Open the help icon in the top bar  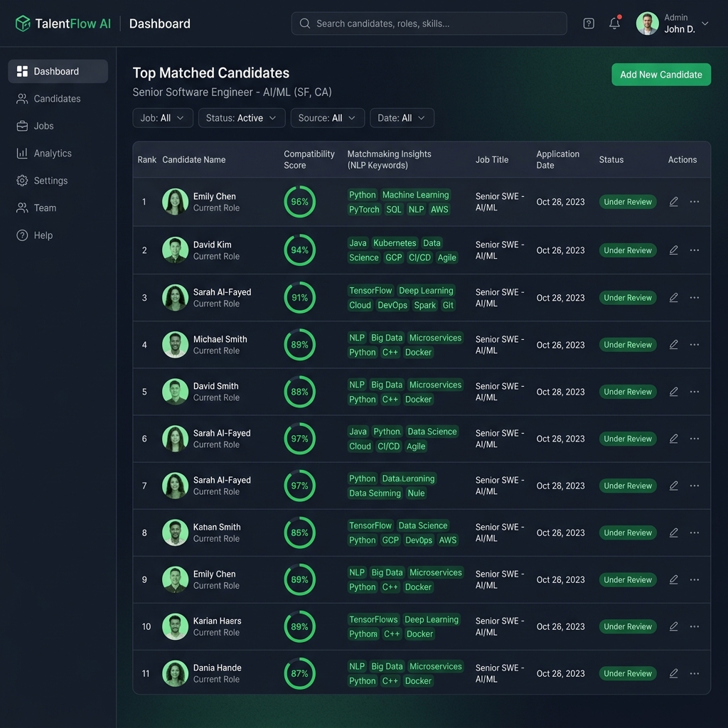click(588, 23)
